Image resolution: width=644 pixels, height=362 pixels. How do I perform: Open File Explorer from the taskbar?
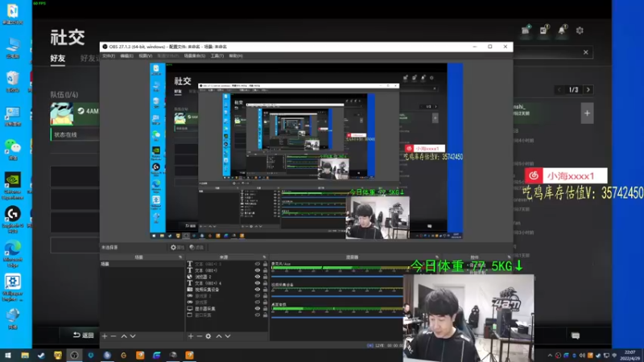click(25, 356)
